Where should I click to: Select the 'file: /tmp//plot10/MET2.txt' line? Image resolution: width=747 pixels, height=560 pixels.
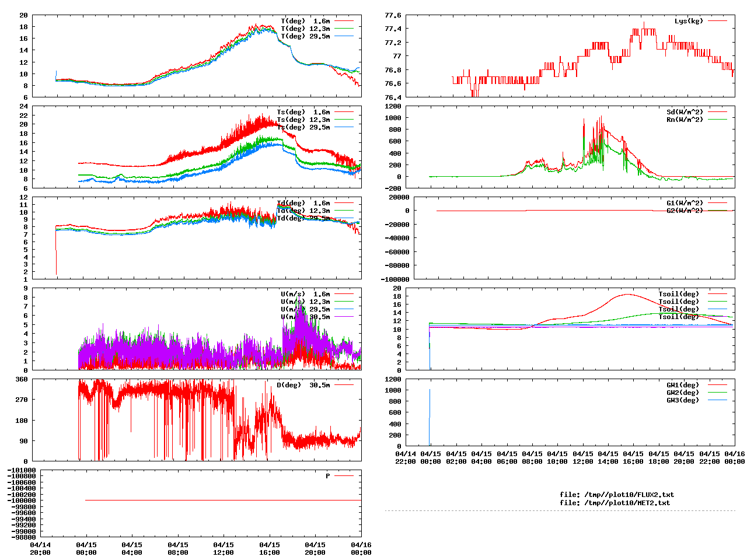(615, 502)
